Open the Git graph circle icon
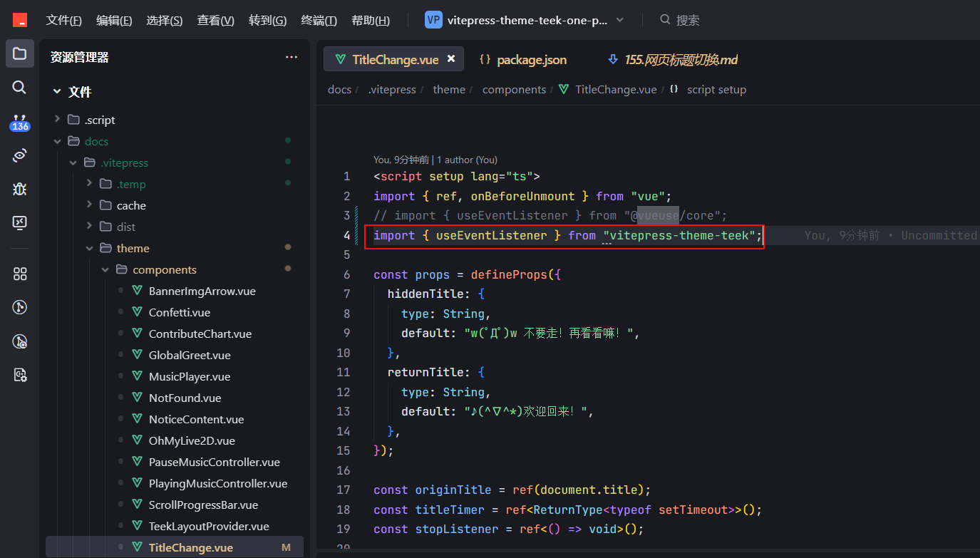980x558 pixels. pyautogui.click(x=20, y=307)
